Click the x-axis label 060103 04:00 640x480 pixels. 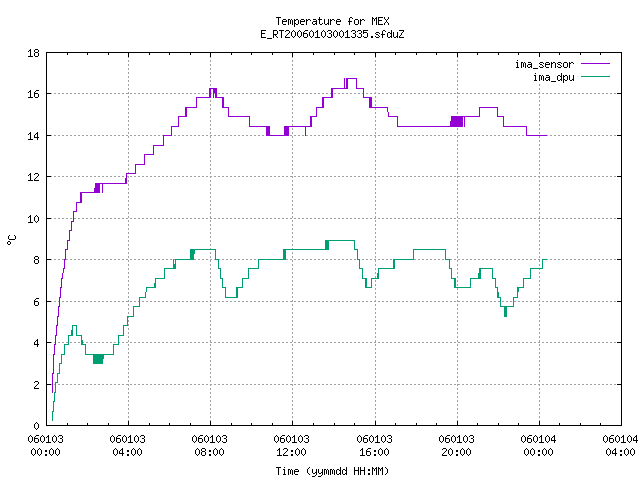(x=127, y=446)
